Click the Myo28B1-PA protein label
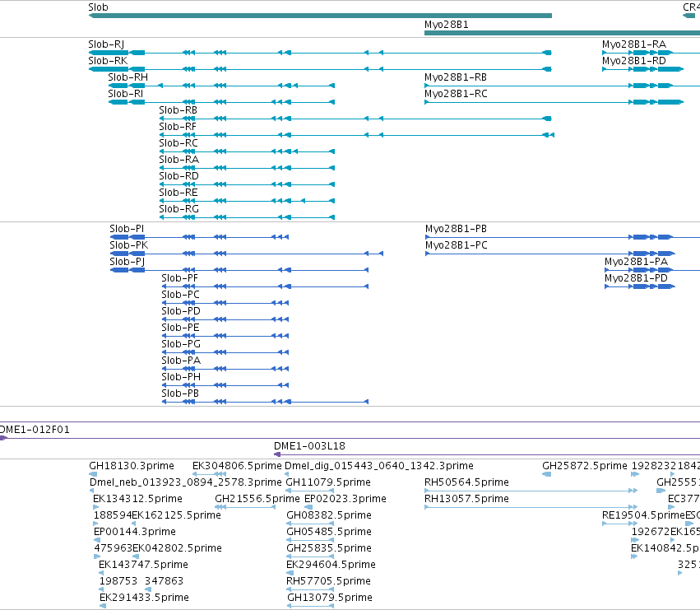Screen dimensions: 700x610 pos(636,262)
